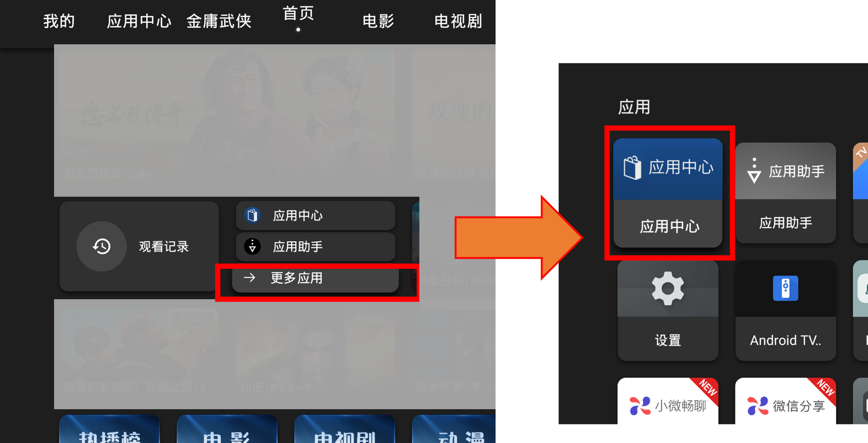
Task: Open the 电影 tab in top navigation
Action: coord(378,21)
